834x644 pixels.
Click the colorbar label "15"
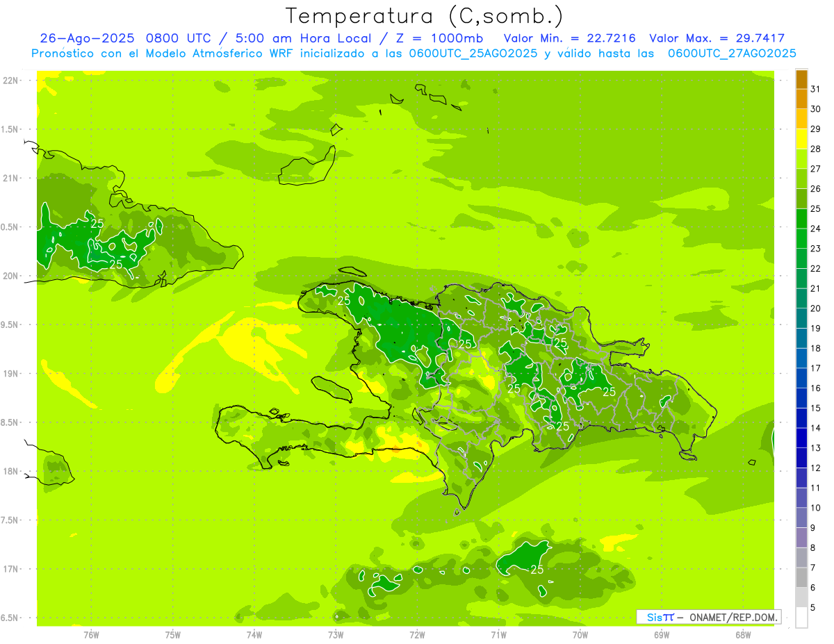(x=815, y=408)
